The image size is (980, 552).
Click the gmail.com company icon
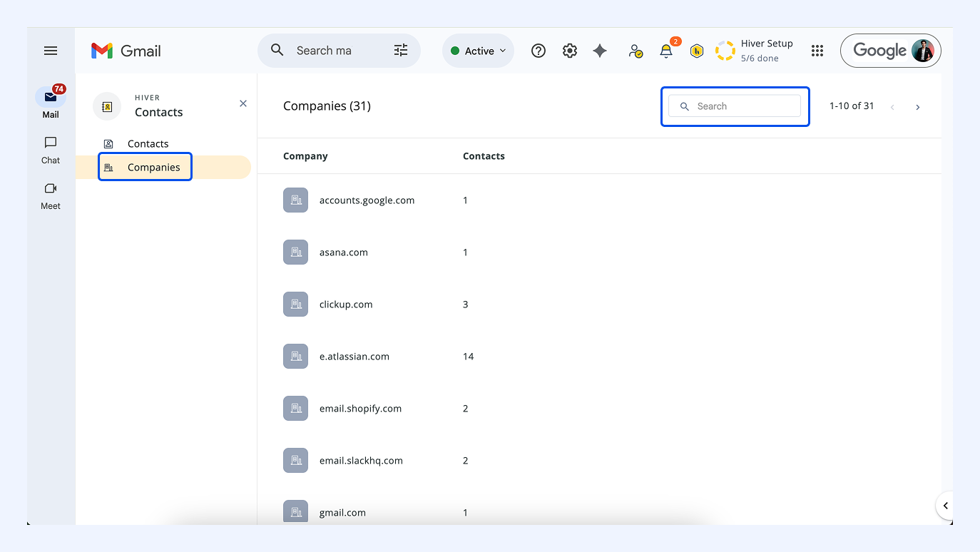click(295, 512)
